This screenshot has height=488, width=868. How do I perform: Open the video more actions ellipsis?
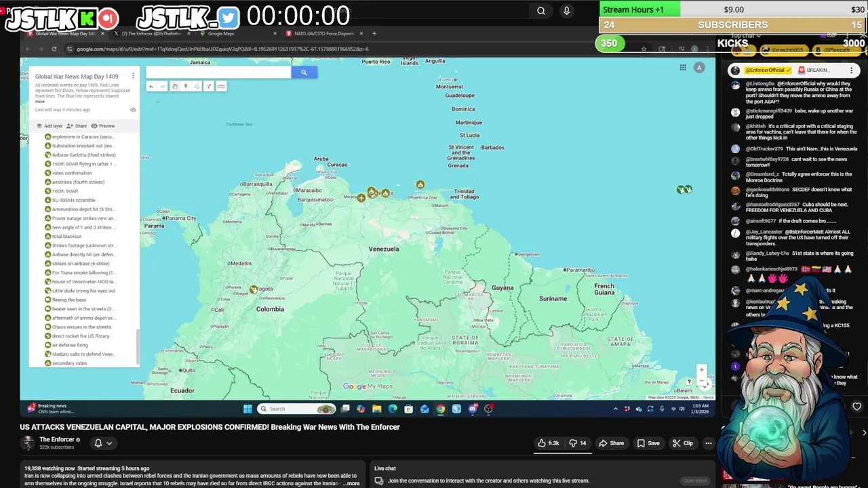point(708,443)
